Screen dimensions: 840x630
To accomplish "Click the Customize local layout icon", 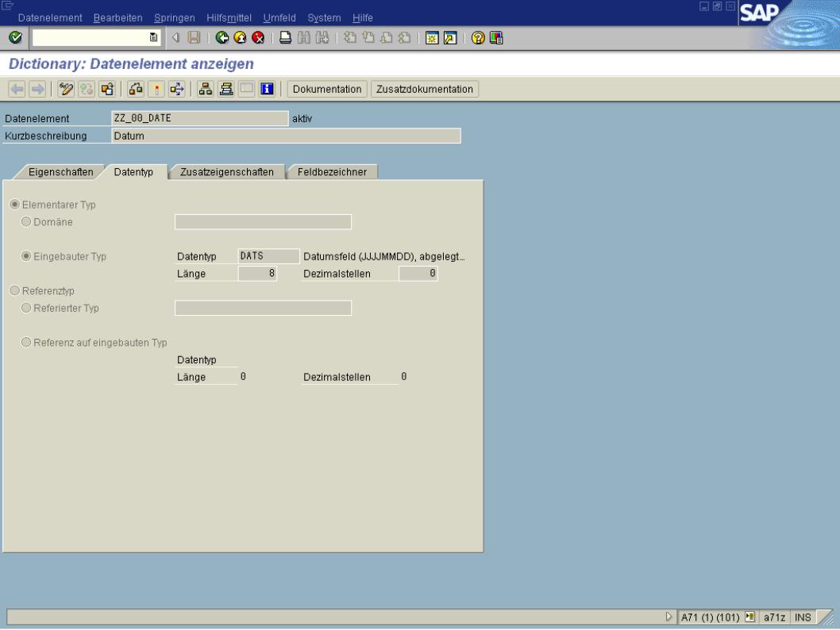I will pyautogui.click(x=493, y=37).
